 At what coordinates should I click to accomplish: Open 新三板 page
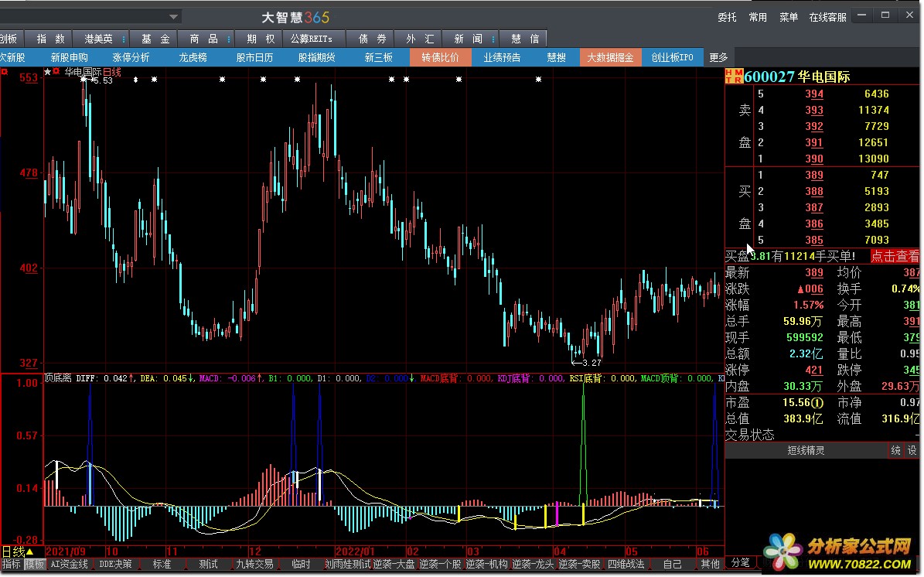coord(378,57)
